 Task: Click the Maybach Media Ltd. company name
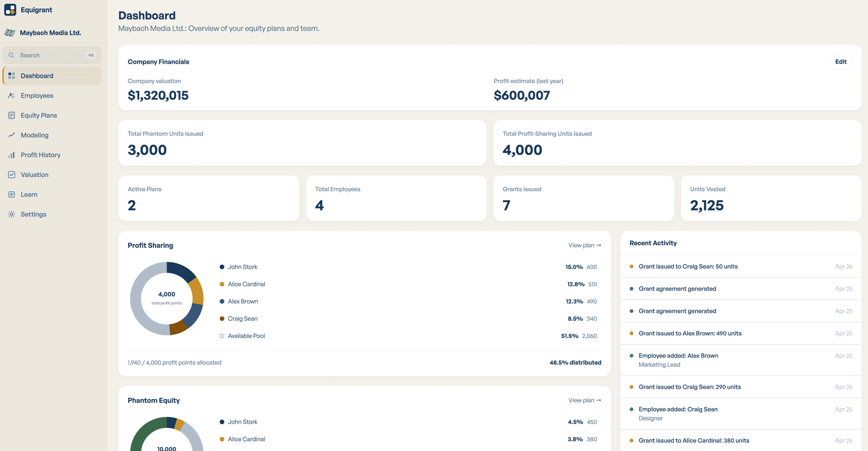pyautogui.click(x=50, y=33)
